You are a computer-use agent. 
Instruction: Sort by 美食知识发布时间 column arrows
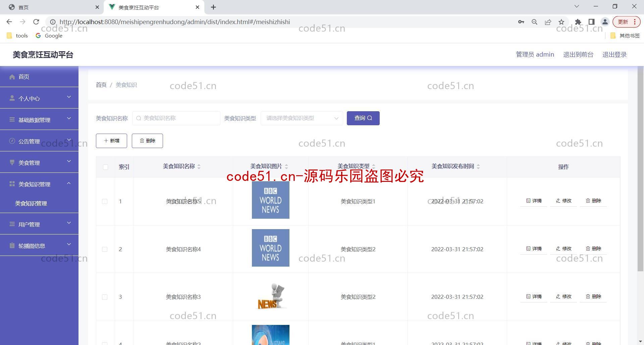[478, 166]
